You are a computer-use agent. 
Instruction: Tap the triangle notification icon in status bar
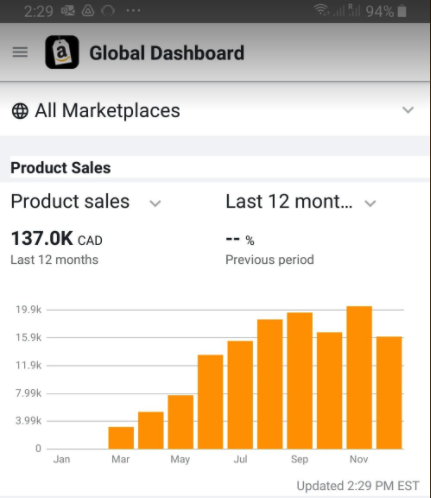click(x=88, y=11)
